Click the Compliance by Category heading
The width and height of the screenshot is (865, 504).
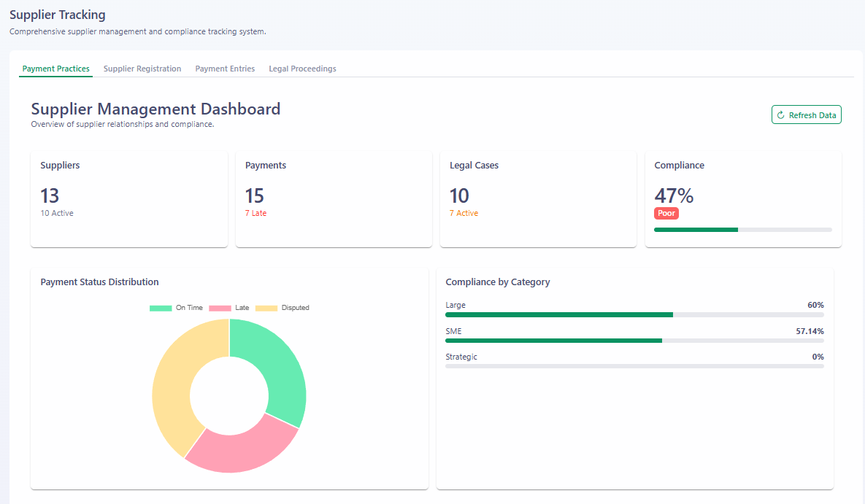tap(498, 282)
